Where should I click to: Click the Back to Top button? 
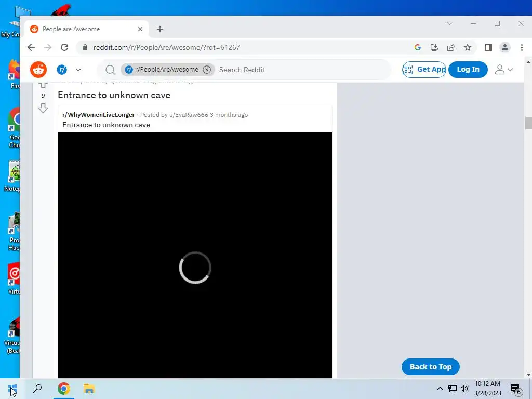[431, 367]
